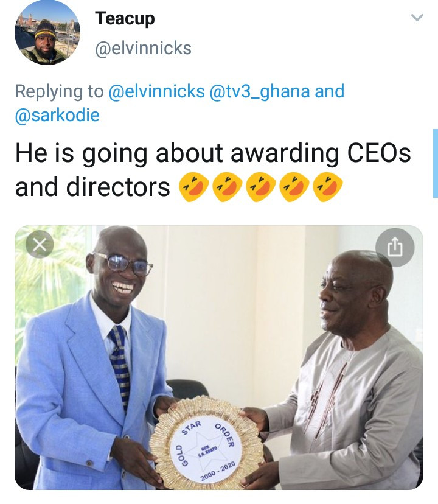Image resolution: width=438 pixels, height=504 pixels.
Task: Click the "Replying to" label
Action: (x=59, y=91)
